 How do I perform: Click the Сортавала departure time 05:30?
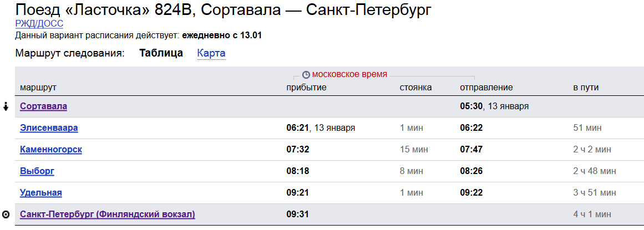(x=471, y=106)
